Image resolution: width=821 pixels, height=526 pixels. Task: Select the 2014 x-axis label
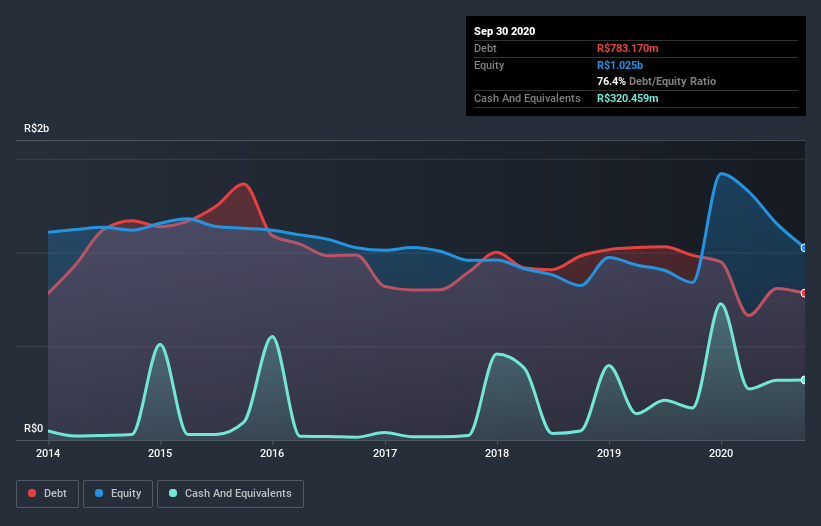[x=48, y=453]
